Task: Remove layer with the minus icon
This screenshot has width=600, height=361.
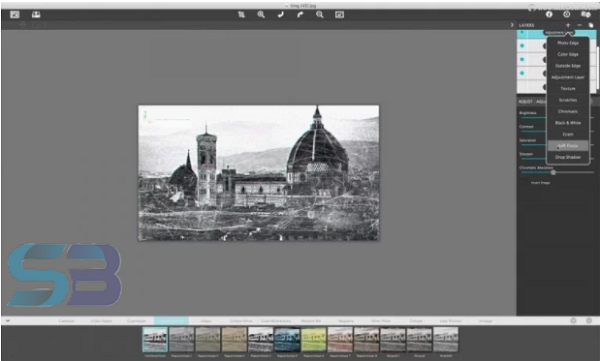Action: (x=580, y=25)
